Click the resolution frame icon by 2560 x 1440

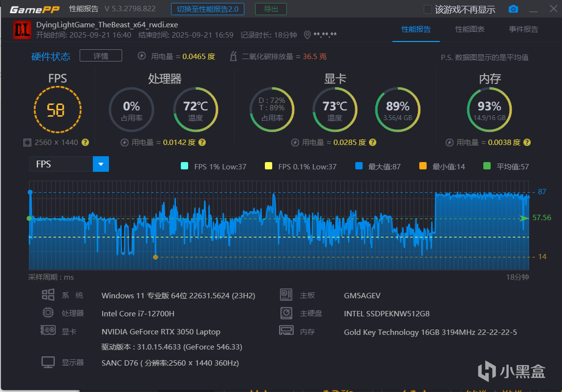(x=27, y=143)
